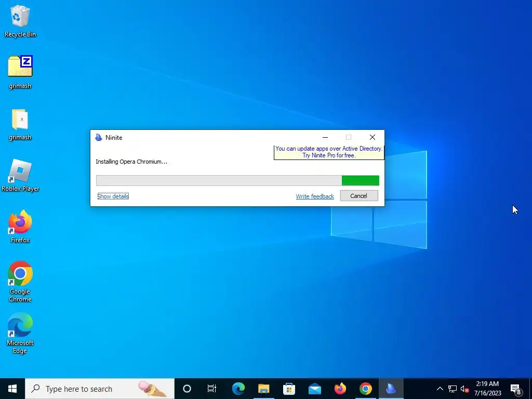
Task: Open the clock showing 2:19 AM
Action: [x=487, y=389]
